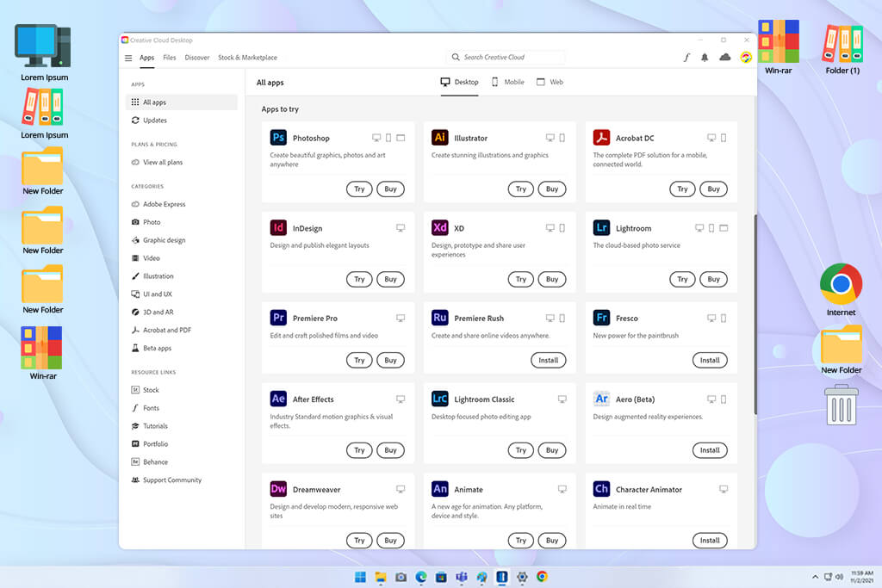Click the Dreamweaver Dw app icon
This screenshot has height=588, width=882.
click(x=278, y=489)
